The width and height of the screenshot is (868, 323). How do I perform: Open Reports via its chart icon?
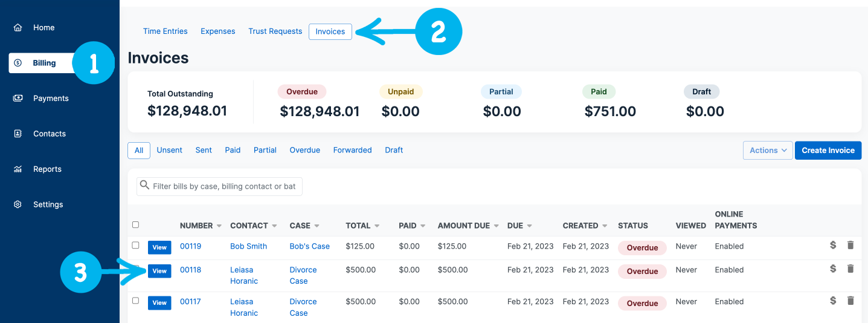pyautogui.click(x=18, y=169)
